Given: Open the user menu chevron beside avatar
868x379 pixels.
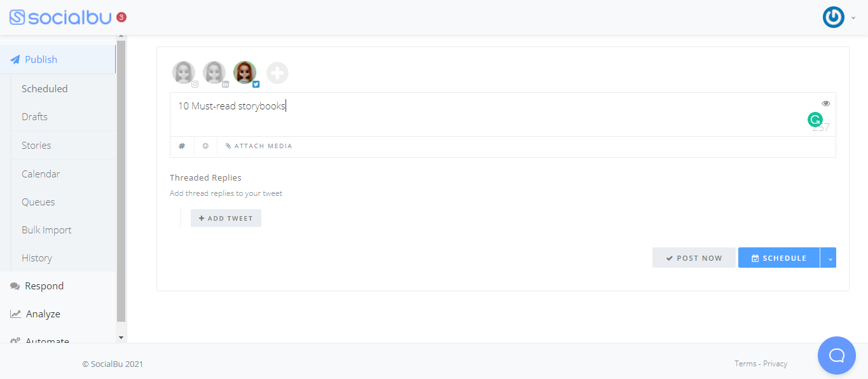Looking at the screenshot, I should (x=853, y=18).
